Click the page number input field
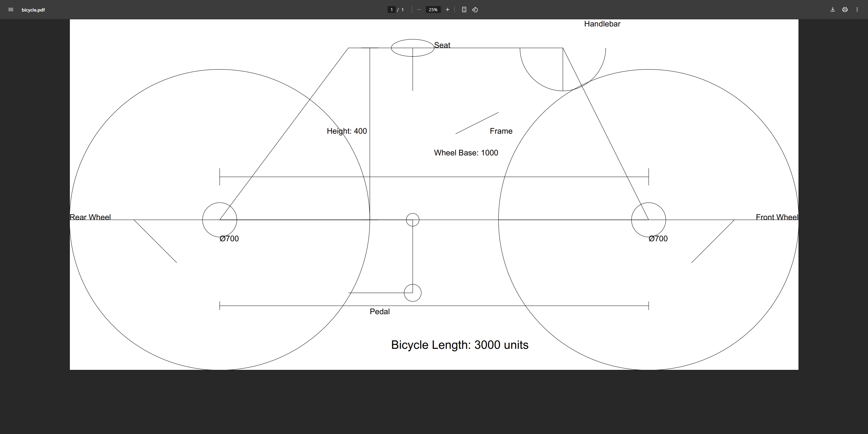This screenshot has width=868, height=434. [x=392, y=10]
